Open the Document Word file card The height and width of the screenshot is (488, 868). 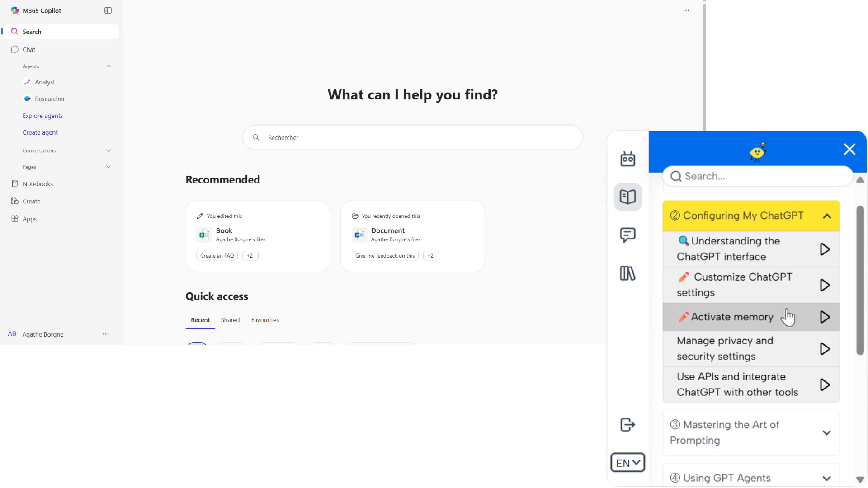(x=413, y=236)
